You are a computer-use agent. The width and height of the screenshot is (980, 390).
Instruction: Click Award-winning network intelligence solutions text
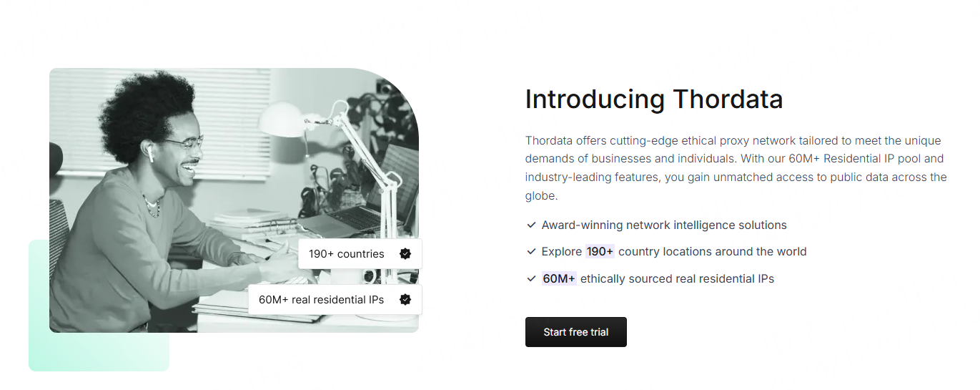[x=664, y=225]
